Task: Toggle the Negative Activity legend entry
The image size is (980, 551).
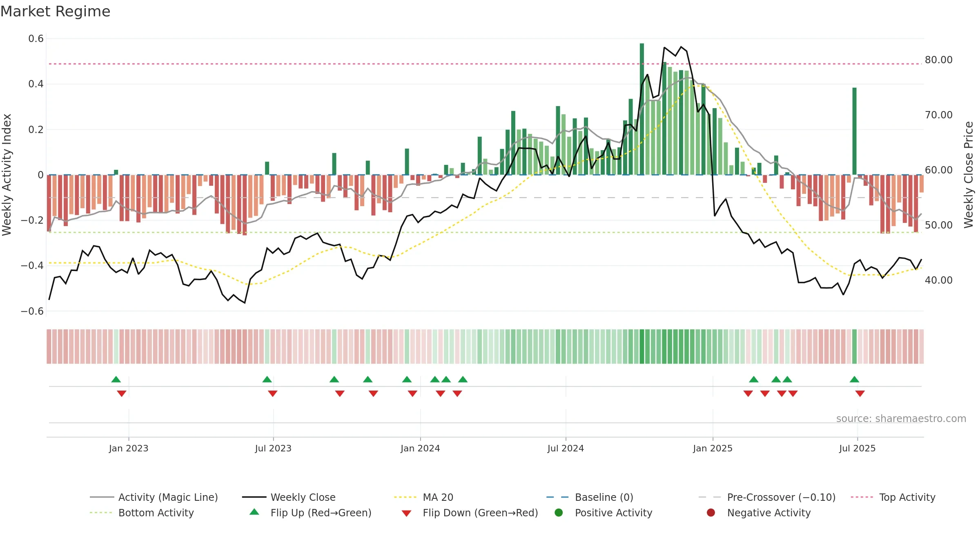Action: click(x=758, y=513)
